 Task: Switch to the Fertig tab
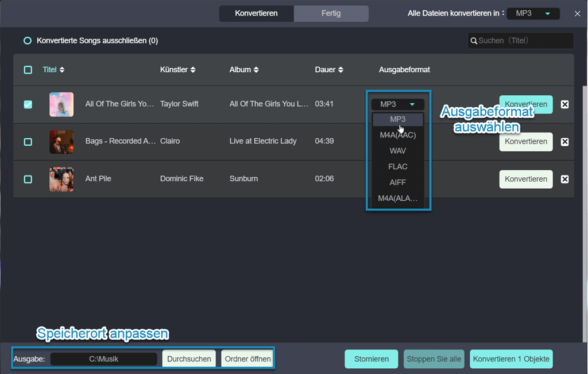[x=331, y=13]
